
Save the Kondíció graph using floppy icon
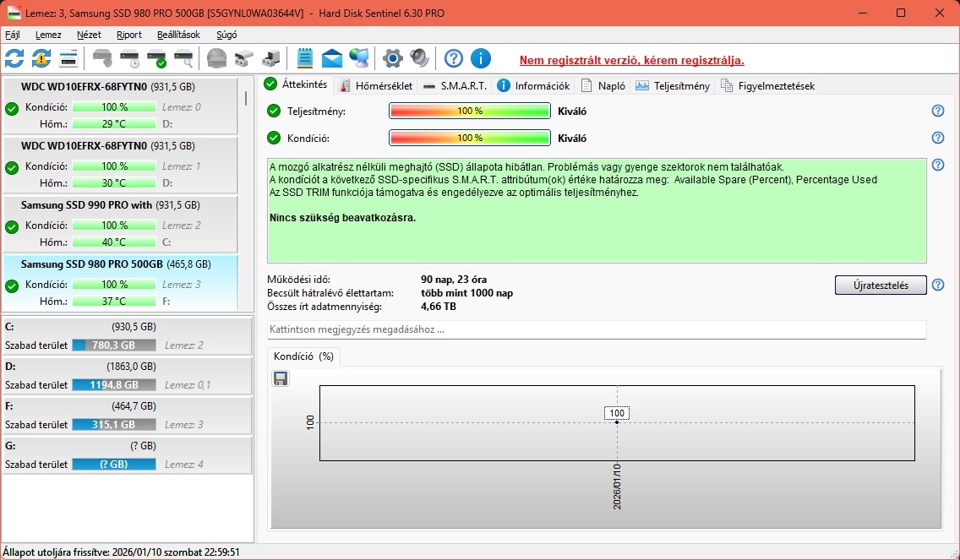click(281, 378)
